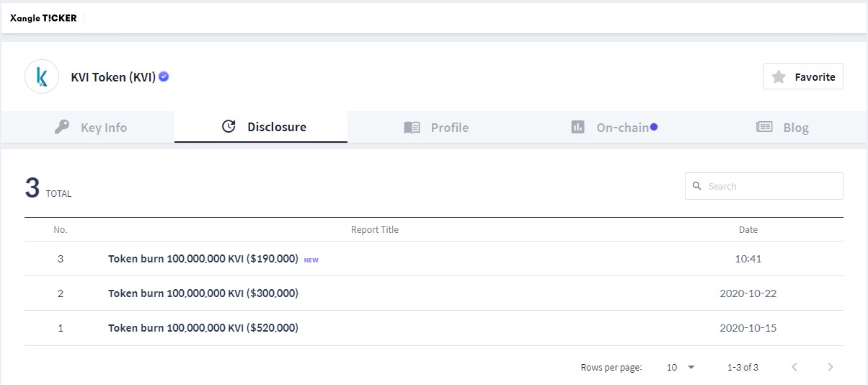Open the $520,000 token burn report
This screenshot has width=868, height=385.
point(203,327)
